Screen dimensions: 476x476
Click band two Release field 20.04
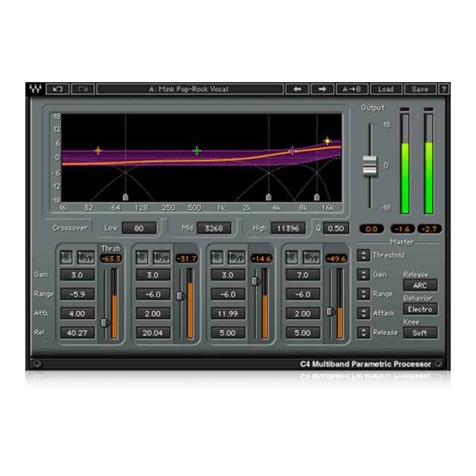[x=153, y=333]
